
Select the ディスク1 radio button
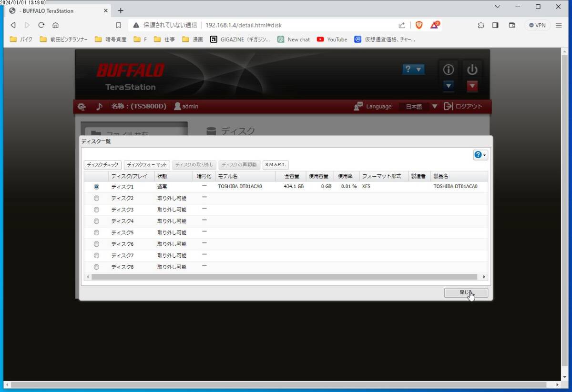pyautogui.click(x=97, y=187)
